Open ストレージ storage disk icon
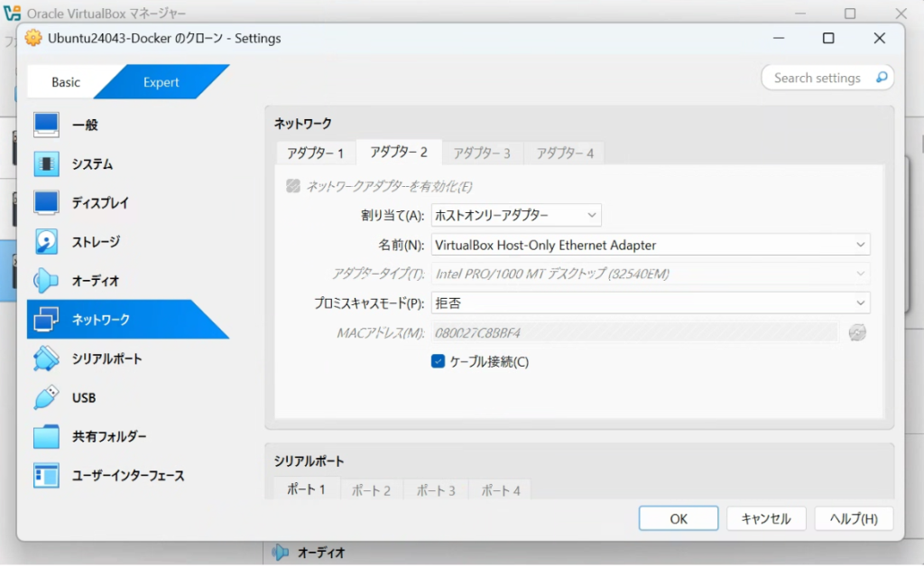The image size is (924, 577). [46, 241]
